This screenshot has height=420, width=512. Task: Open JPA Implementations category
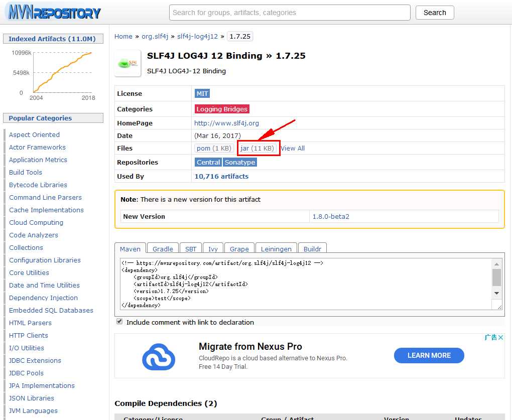point(42,385)
